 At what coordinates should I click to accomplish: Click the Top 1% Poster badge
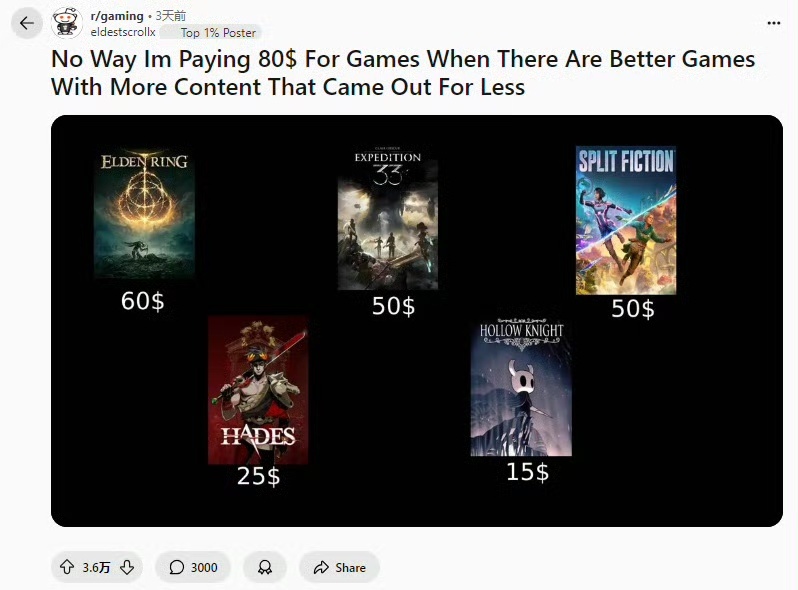[x=211, y=33]
